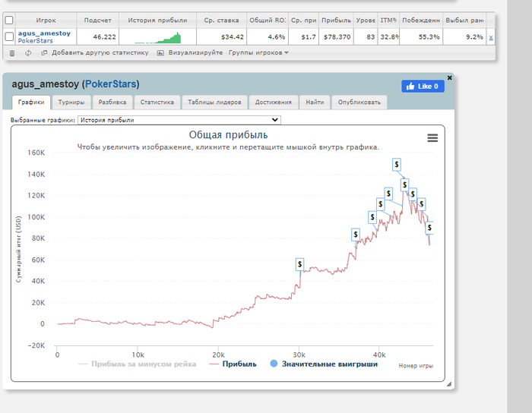The height and width of the screenshot is (413, 532).
Task: Click the Визуализируйте link text
Action: (195, 53)
